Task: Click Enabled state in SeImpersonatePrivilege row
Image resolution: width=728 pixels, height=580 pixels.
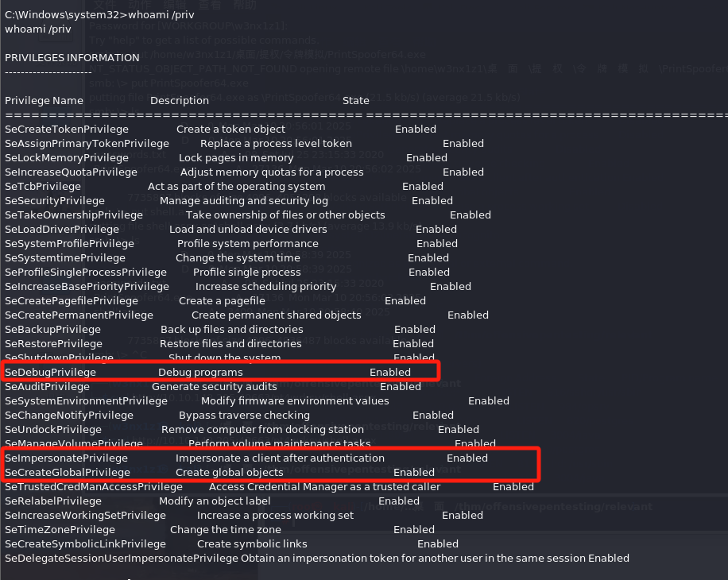Action: click(x=467, y=458)
